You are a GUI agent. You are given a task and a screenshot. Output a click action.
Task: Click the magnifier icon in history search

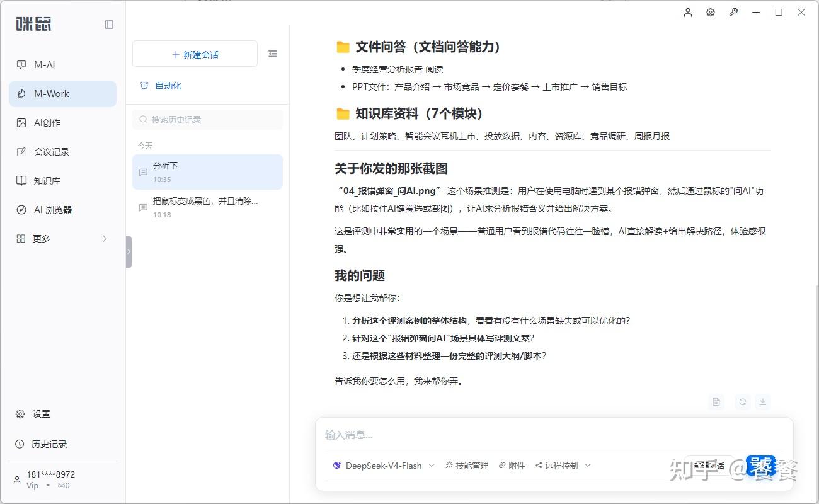click(x=144, y=120)
